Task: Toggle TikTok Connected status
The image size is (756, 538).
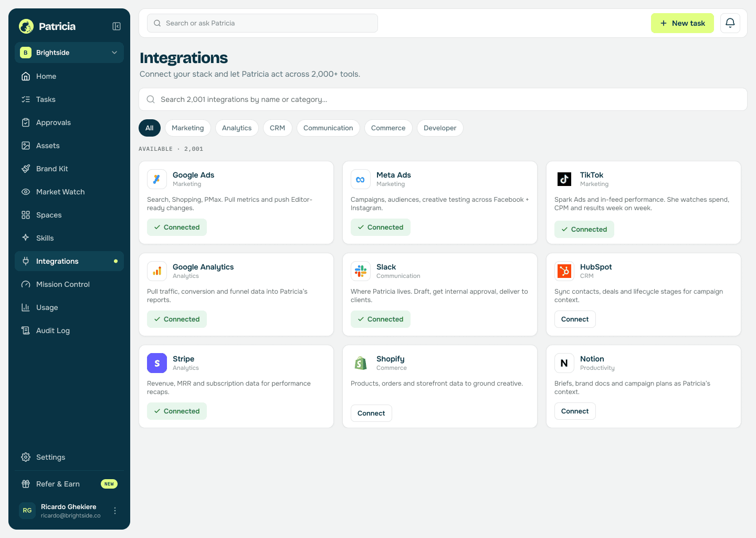Action: [x=584, y=230]
